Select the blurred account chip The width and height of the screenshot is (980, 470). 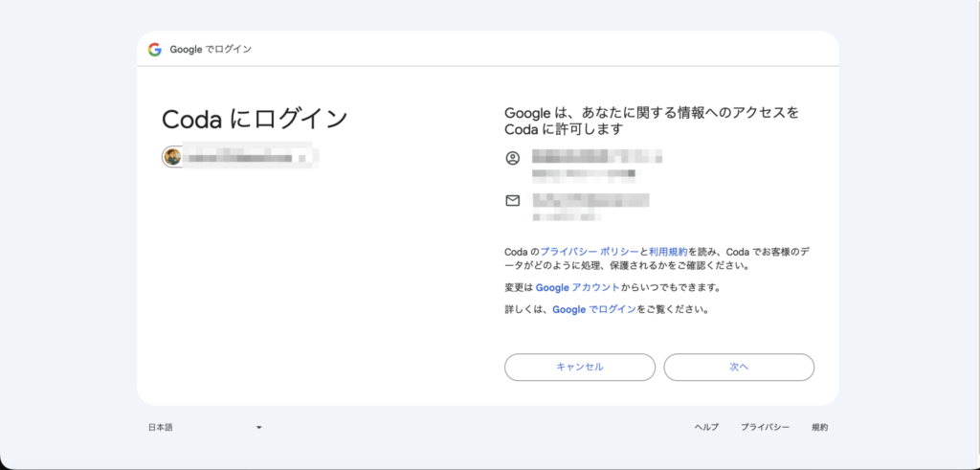click(240, 156)
